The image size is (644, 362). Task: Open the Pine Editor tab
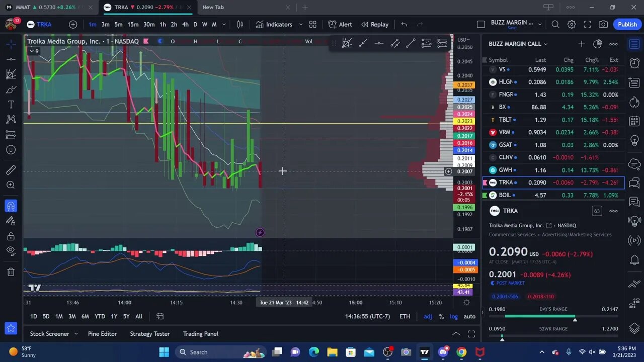point(102,334)
